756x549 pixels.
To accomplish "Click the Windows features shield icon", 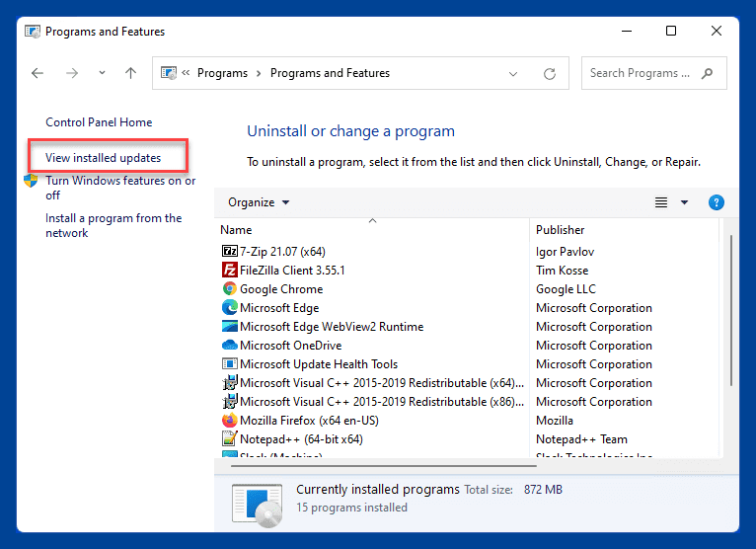I will (31, 181).
